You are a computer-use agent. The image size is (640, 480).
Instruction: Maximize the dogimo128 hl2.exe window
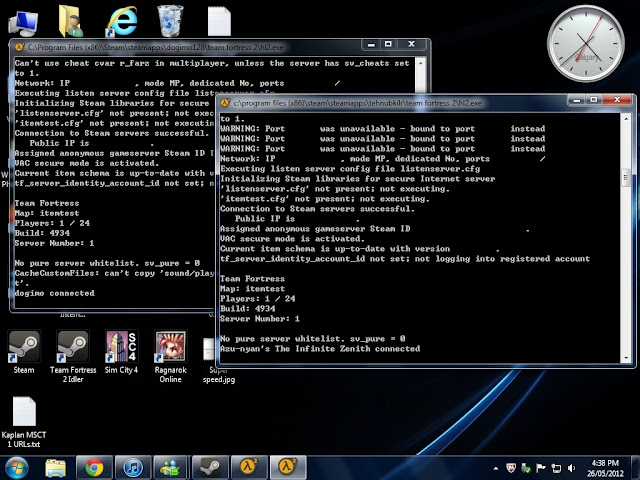388,44
